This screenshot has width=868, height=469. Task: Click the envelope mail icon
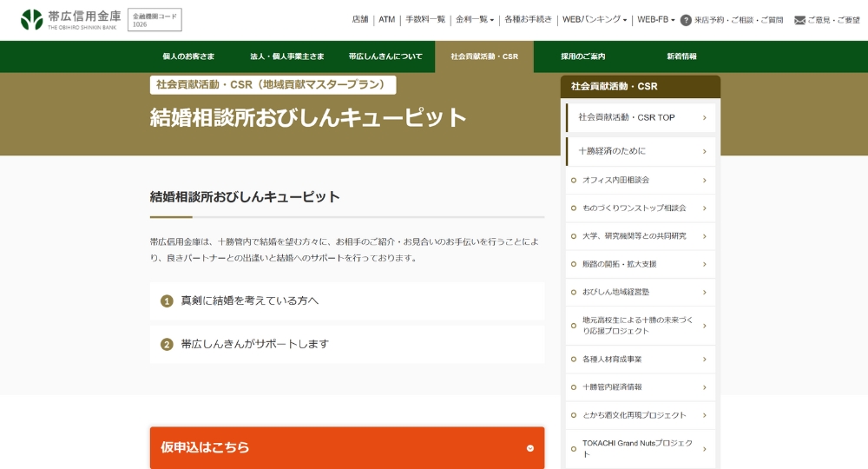[x=799, y=20]
